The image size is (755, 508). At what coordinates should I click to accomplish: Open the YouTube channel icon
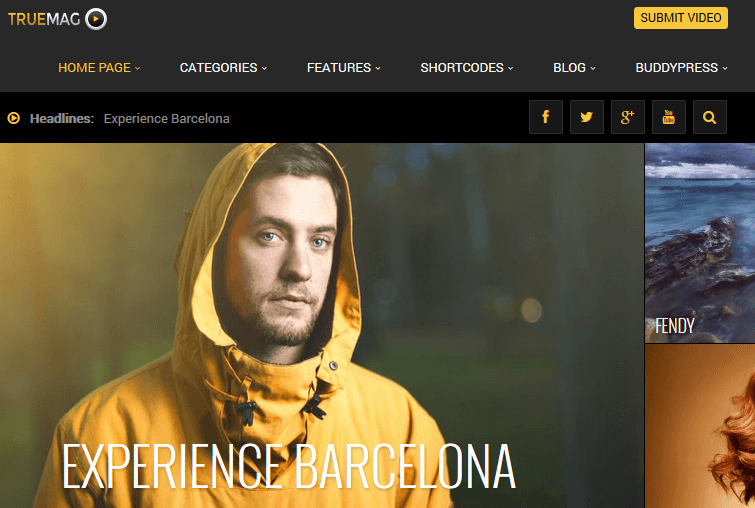(x=668, y=117)
